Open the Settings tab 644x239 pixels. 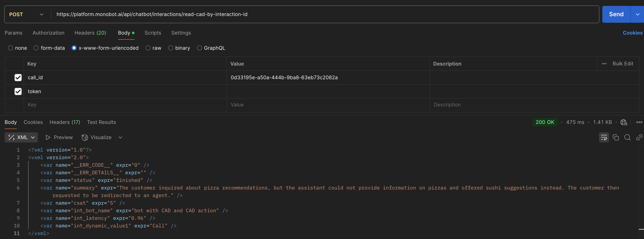[181, 33]
